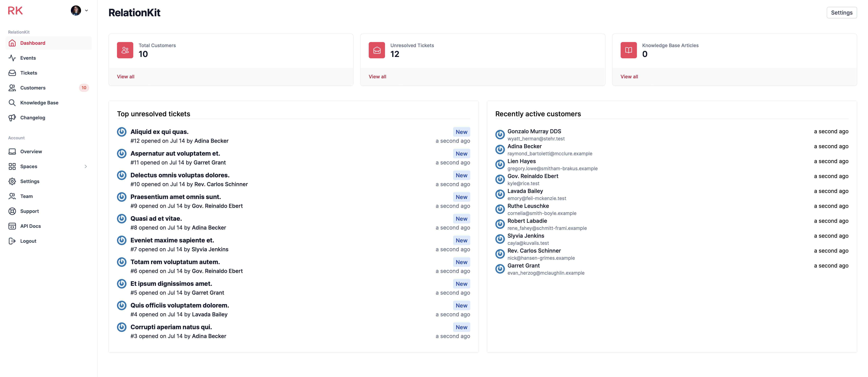The image size is (868, 377).
Task: Open ticket Delectus omnis voluptas dolores
Action: [180, 175]
